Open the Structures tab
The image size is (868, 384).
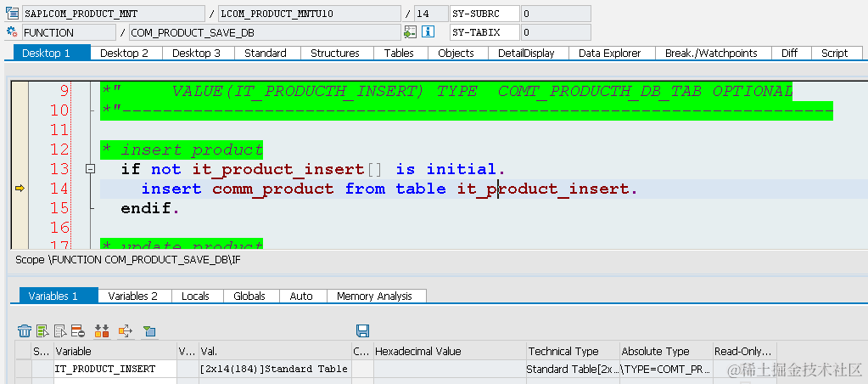[x=335, y=54]
